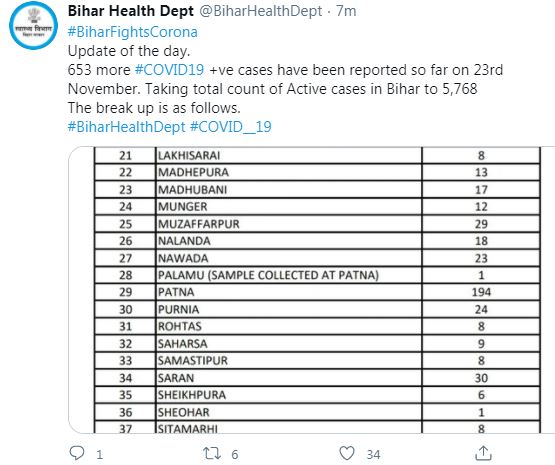Click the 194 case count cell

(481, 292)
